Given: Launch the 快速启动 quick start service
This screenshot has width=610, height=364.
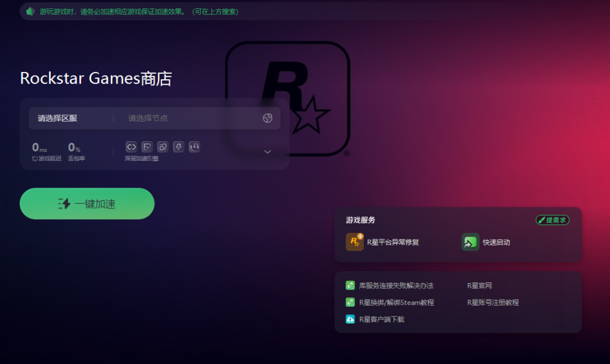Looking at the screenshot, I should 485,242.
